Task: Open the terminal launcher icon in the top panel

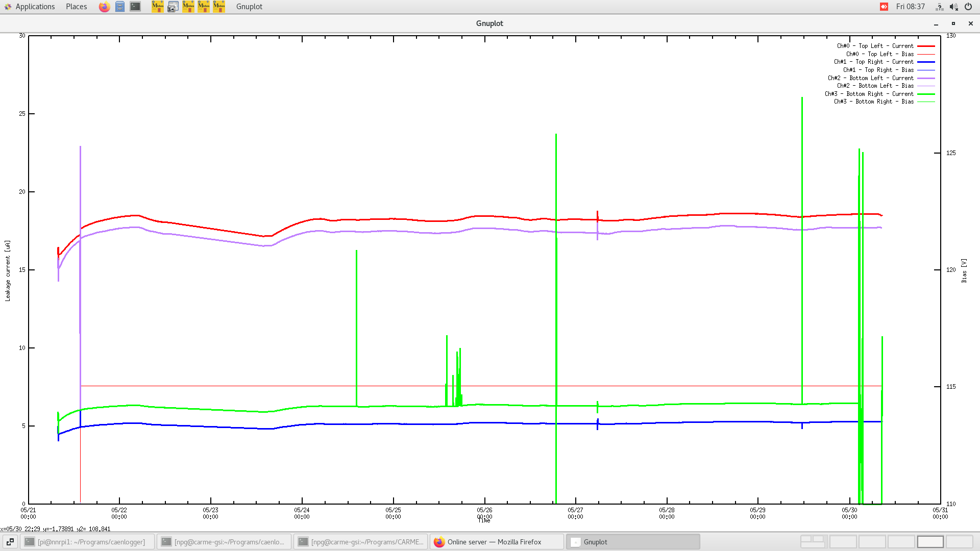Action: pos(135,7)
